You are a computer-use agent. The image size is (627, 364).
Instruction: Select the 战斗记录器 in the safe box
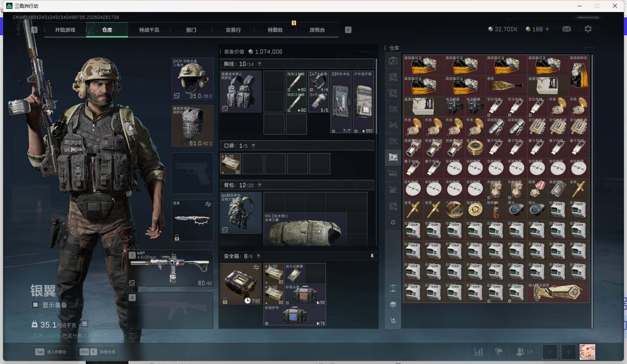[x=295, y=274]
